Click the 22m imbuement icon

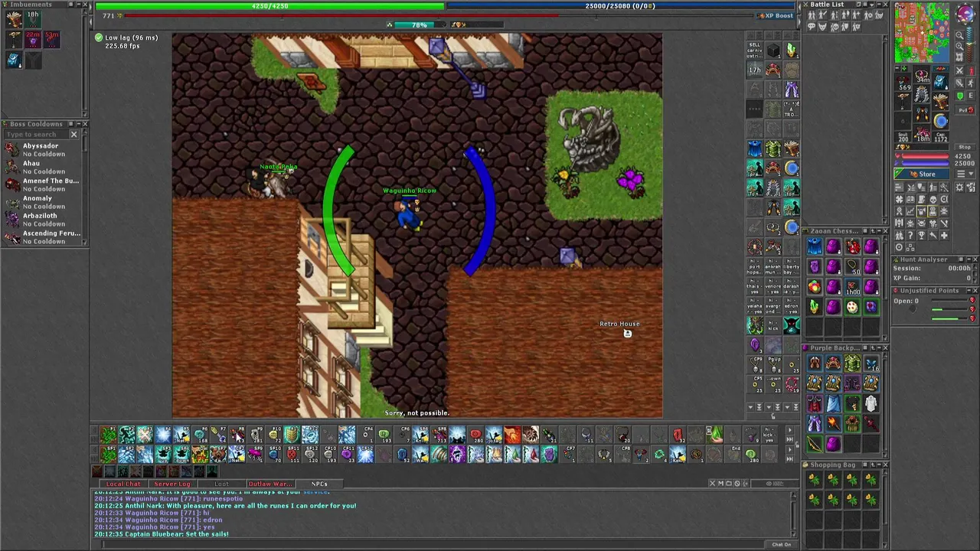click(33, 40)
